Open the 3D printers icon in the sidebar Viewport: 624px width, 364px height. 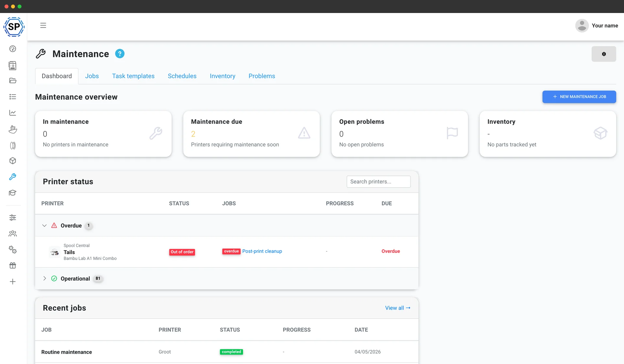tap(13, 65)
